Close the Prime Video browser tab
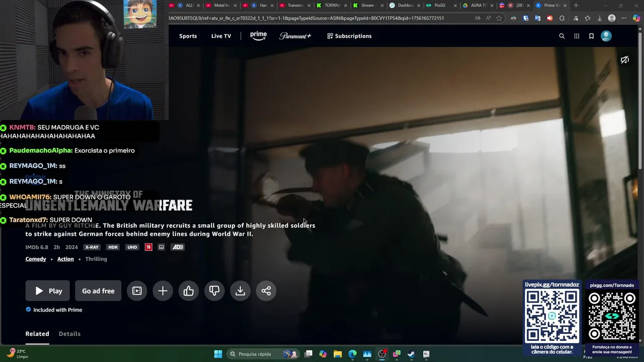The height and width of the screenshot is (362, 644). (x=565, y=6)
